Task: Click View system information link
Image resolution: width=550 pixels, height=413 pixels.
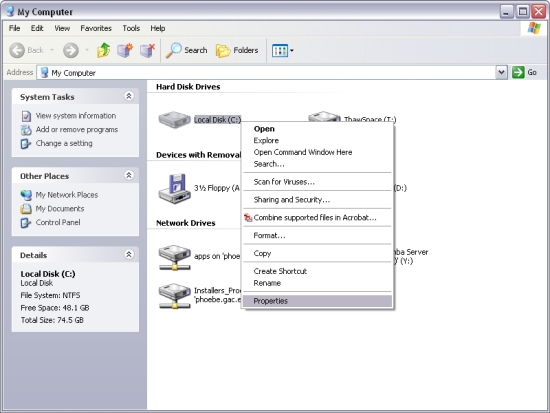Action: 76,116
